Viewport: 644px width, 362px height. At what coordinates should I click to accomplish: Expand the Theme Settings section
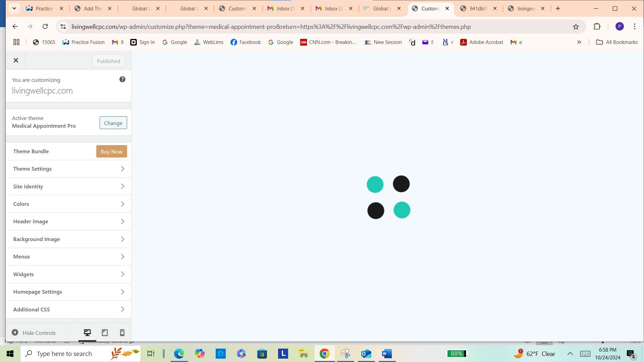point(68,169)
